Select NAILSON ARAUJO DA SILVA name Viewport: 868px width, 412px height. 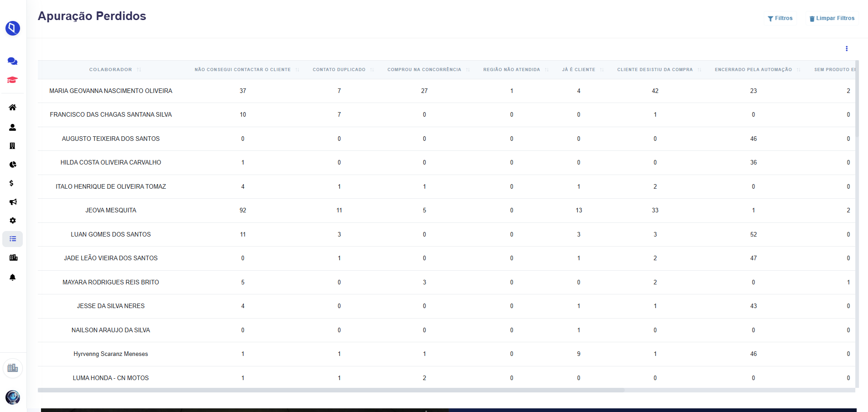111,330
